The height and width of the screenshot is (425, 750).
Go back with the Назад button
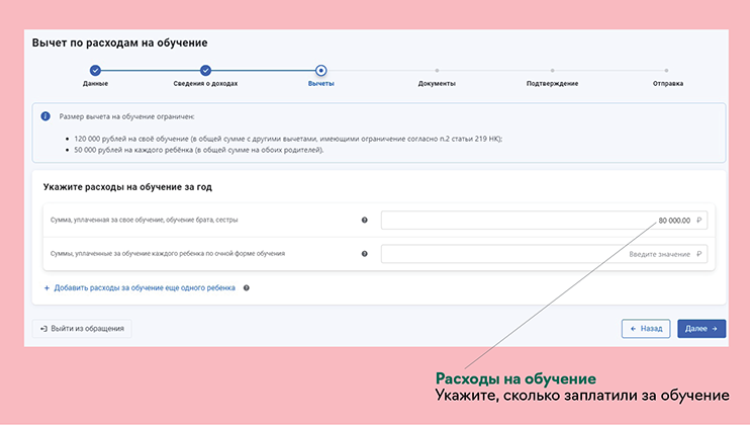point(645,328)
